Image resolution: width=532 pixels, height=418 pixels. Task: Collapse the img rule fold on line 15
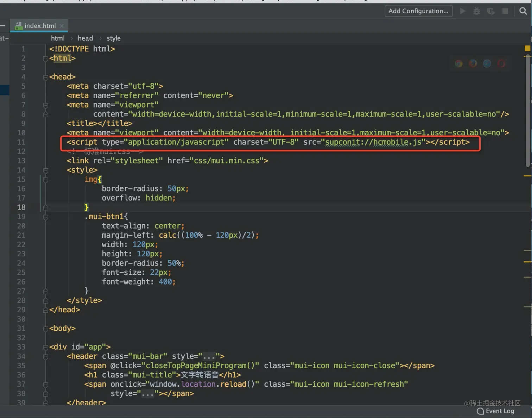pyautogui.click(x=45, y=180)
